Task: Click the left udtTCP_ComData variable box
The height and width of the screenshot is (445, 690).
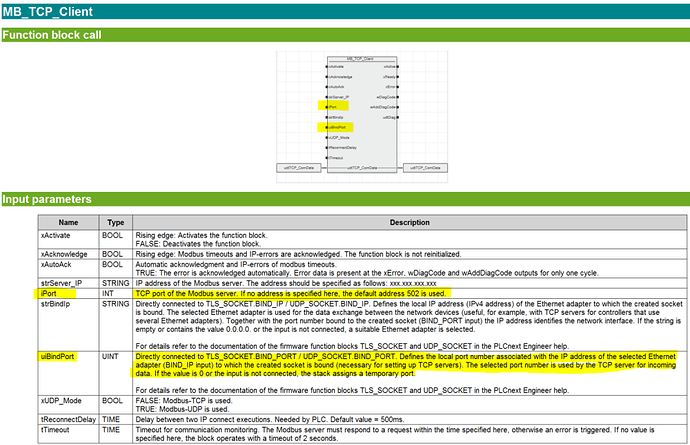Action: coord(299,167)
